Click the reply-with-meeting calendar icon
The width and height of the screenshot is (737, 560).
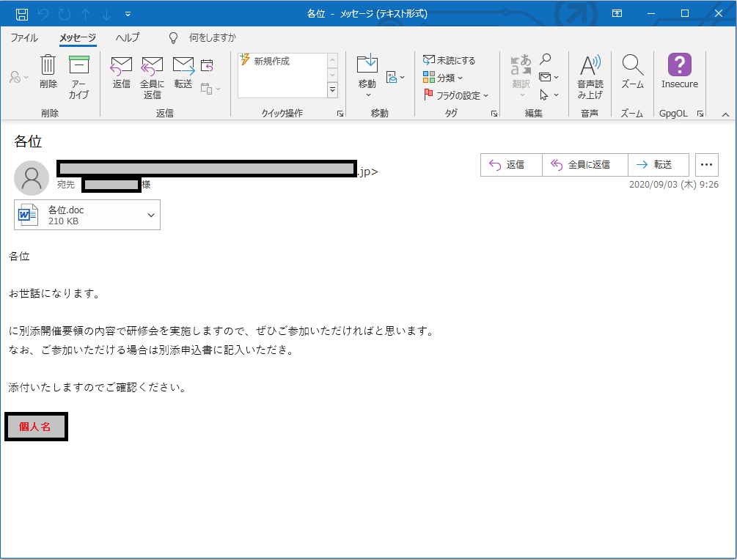(207, 65)
